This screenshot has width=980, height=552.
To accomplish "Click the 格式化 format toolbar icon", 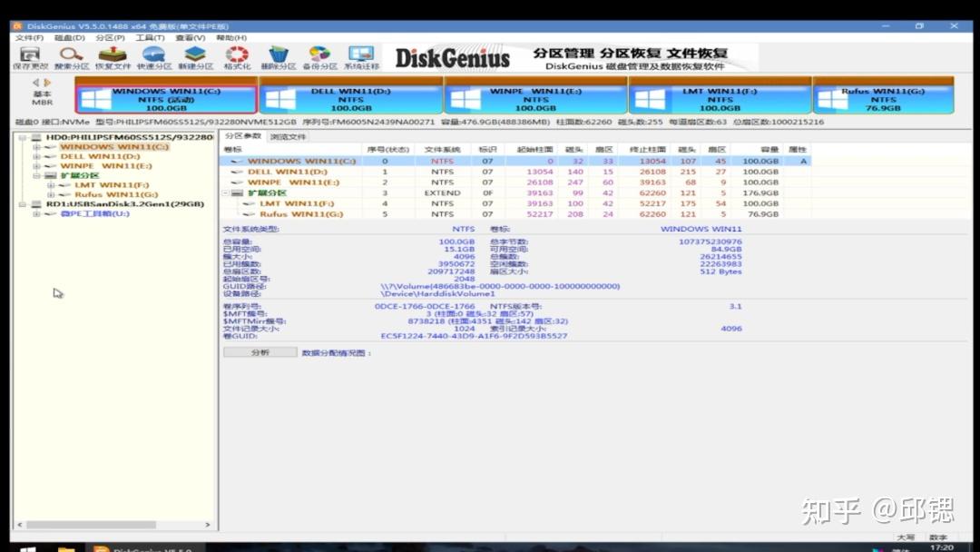I will click(x=237, y=58).
